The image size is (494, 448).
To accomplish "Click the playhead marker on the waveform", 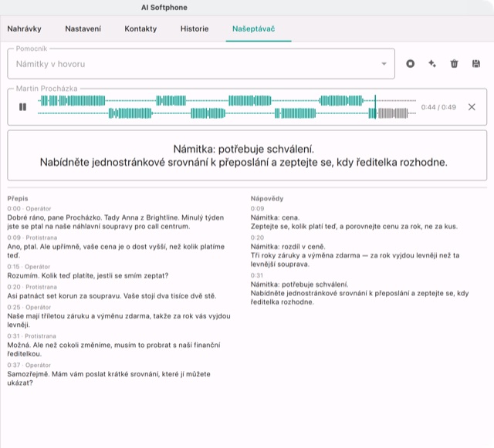I will (375, 106).
